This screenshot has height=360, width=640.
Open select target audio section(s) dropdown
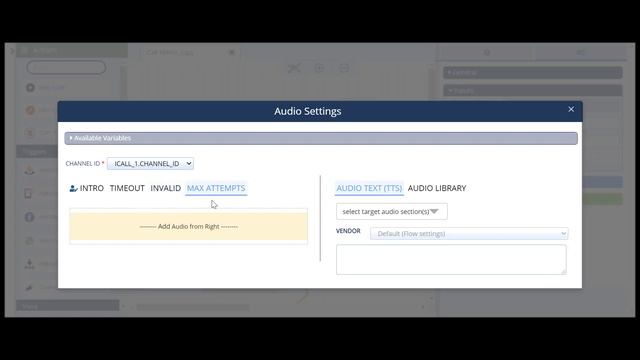tap(391, 211)
